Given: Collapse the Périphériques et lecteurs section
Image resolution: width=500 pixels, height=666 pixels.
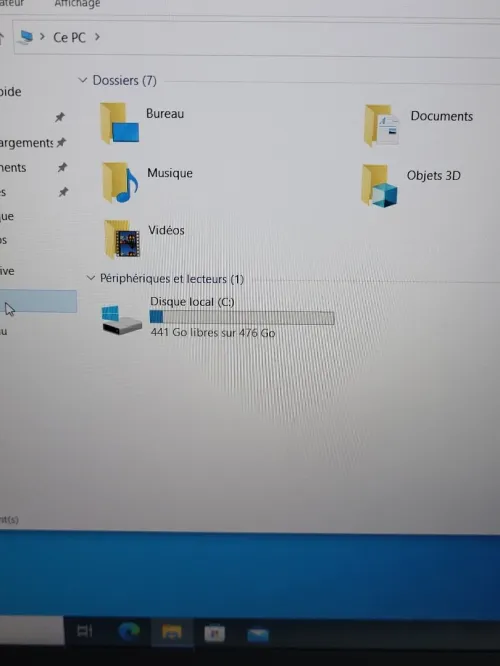Looking at the screenshot, I should 90,278.
